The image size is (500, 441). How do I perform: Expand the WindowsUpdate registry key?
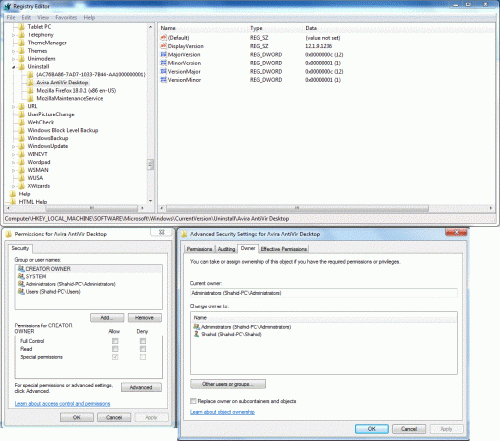click(14, 146)
